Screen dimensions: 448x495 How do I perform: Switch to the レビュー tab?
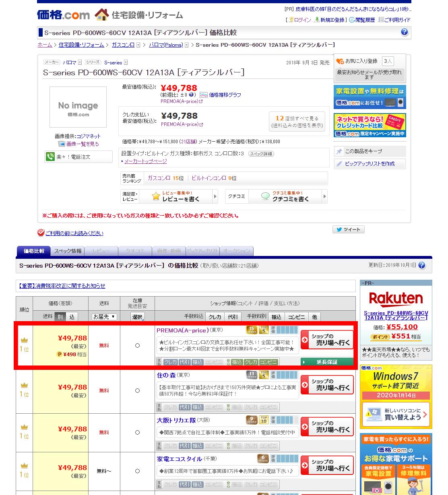tap(101, 251)
